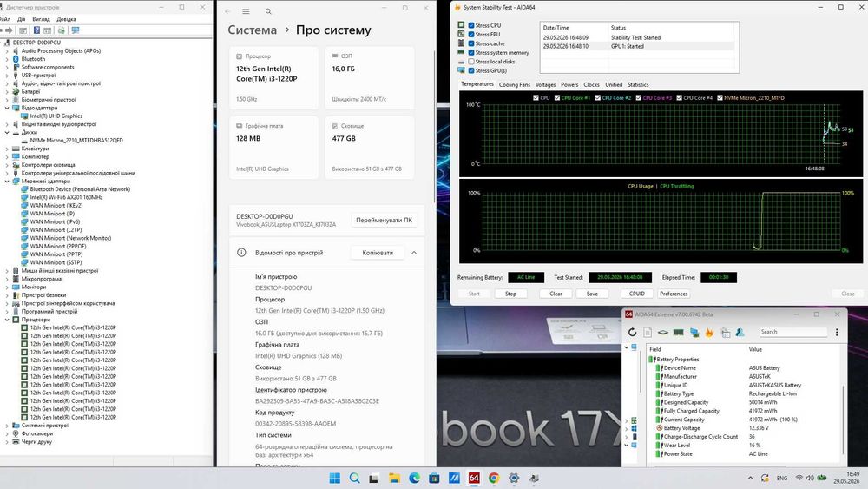Open the Windows Start menu
This screenshot has height=489, width=868.
[x=335, y=478]
